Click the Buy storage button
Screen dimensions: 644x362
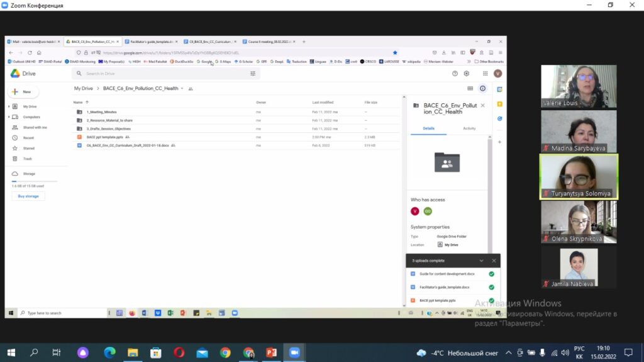(x=28, y=196)
